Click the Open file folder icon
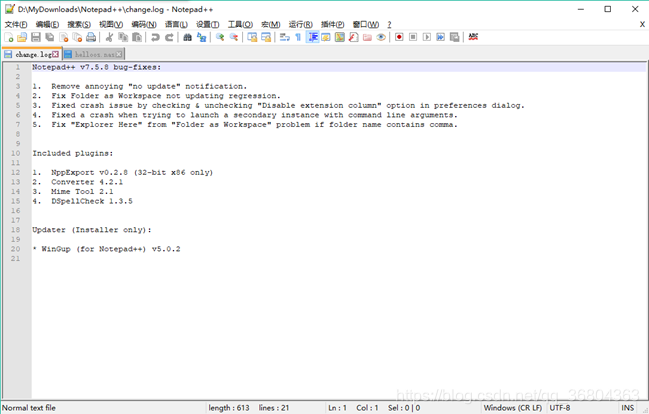The width and height of the screenshot is (649, 414). pyautogui.click(x=22, y=38)
